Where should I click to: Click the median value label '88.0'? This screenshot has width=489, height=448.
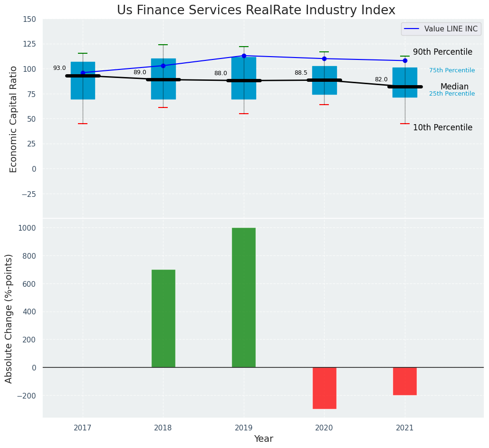tap(221, 73)
